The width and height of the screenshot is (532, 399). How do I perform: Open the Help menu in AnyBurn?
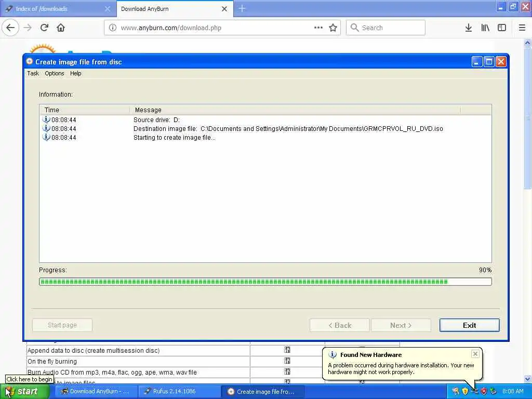point(76,73)
